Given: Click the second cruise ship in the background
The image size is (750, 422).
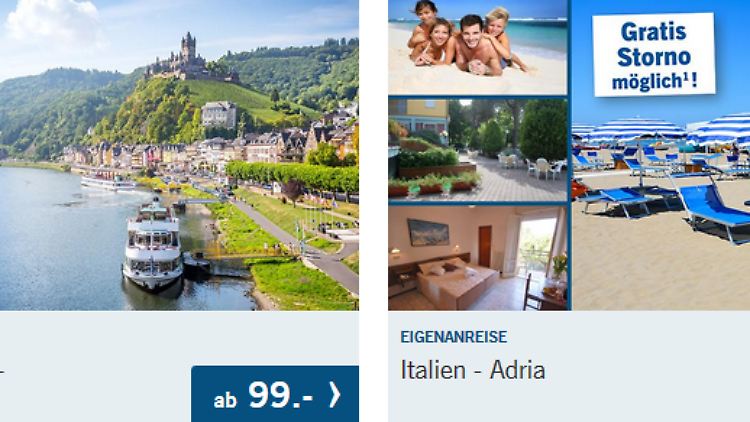Looking at the screenshot, I should (x=108, y=182).
